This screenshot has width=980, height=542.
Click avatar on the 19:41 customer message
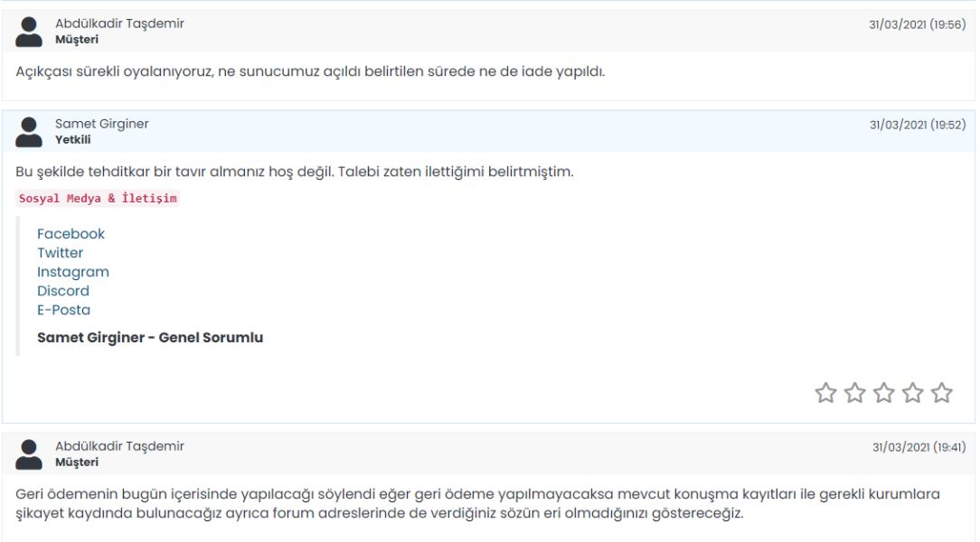(29, 454)
